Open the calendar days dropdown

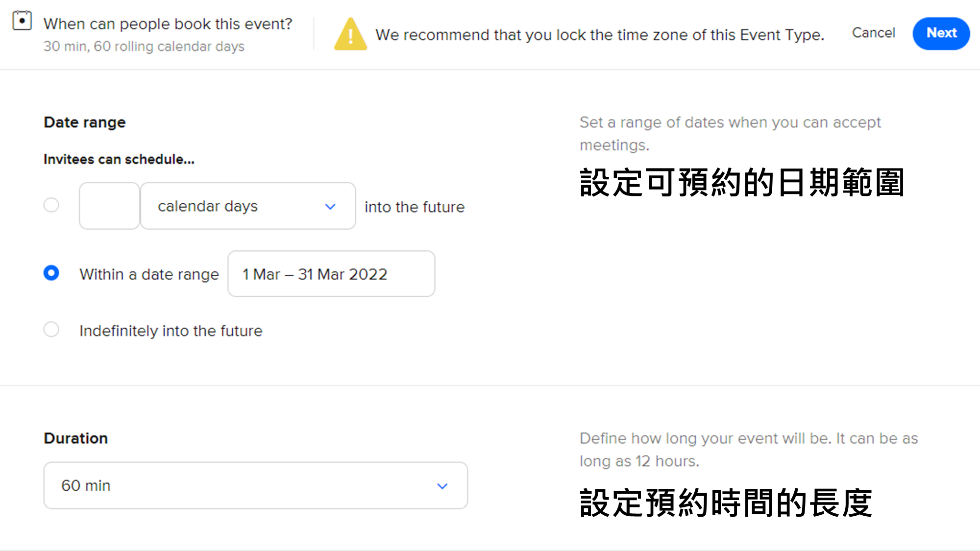point(248,206)
